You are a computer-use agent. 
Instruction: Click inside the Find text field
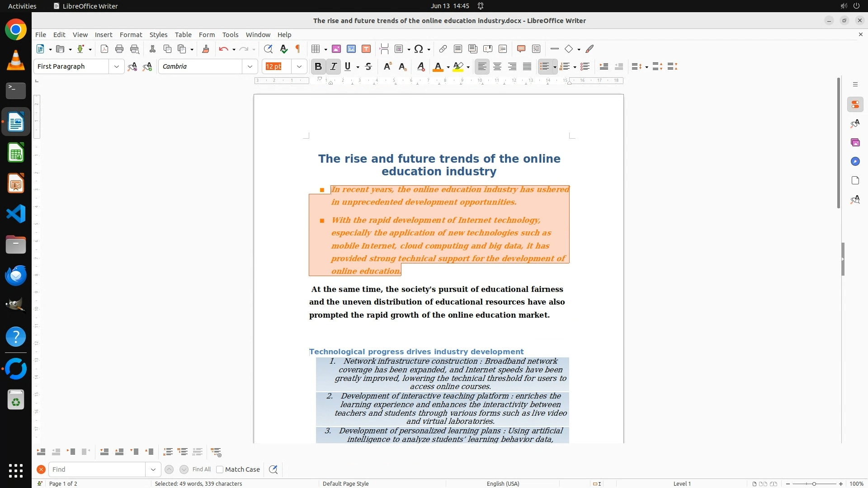(x=97, y=469)
